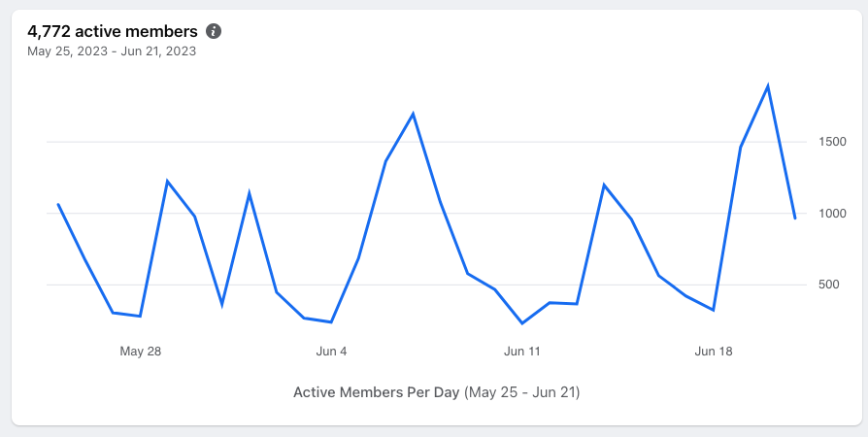
Task: Click the Jun 18 x-axis label
Action: 714,352
